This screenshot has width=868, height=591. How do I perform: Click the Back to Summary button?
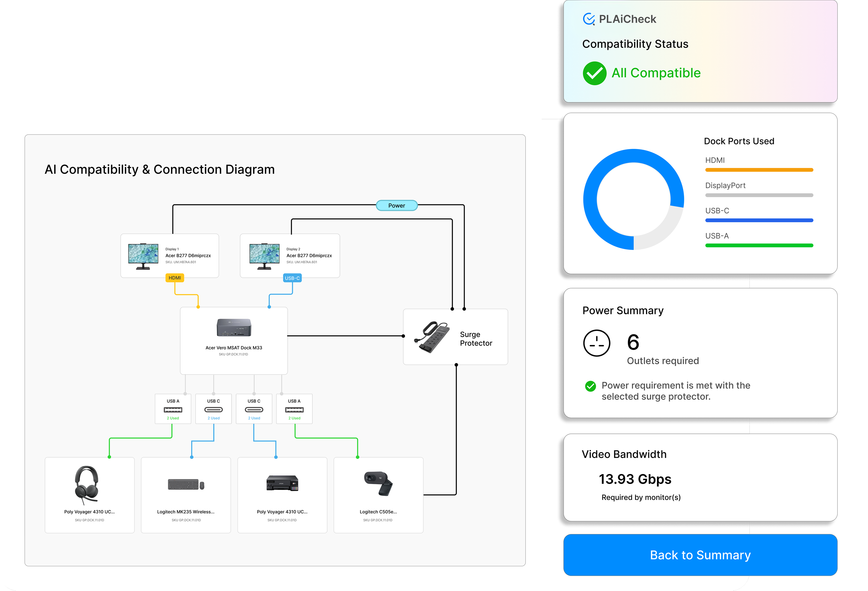700,555
